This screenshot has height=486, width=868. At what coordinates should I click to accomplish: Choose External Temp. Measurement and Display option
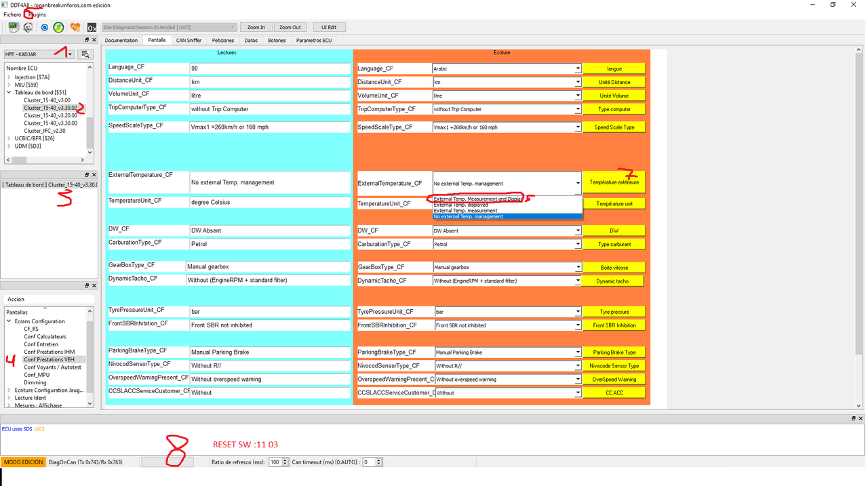tap(507, 199)
